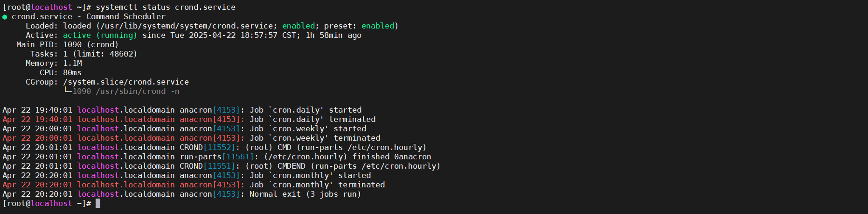Click the green active status dot
Image resolution: width=868 pixels, height=214 pixels.
click(x=5, y=17)
